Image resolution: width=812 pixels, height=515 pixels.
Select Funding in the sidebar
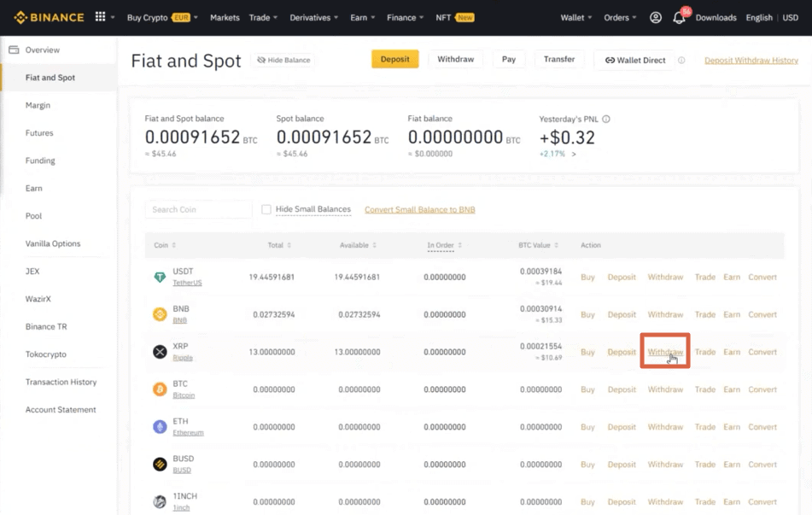pos(40,161)
